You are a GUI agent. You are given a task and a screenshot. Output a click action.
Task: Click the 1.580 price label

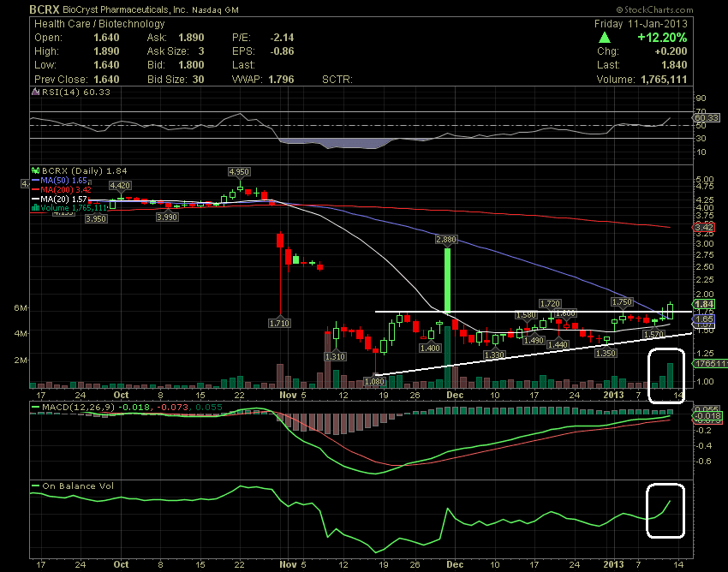pos(526,316)
